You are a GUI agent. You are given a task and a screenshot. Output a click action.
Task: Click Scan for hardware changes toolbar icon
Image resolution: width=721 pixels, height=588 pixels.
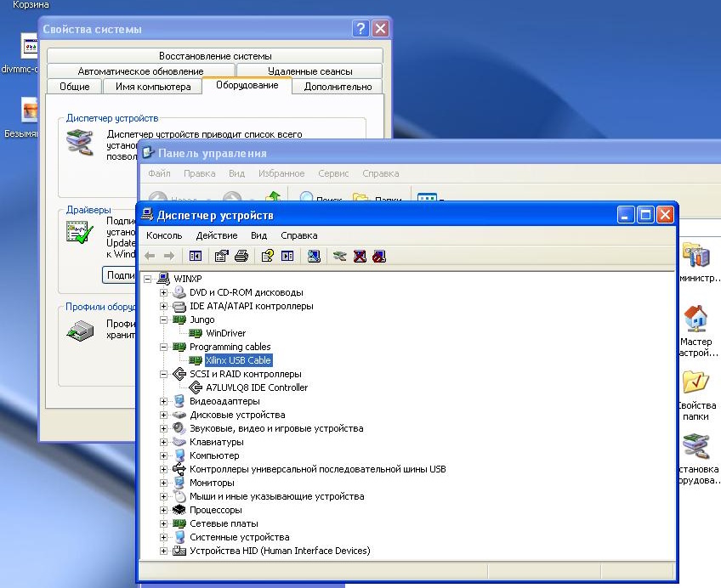pyautogui.click(x=314, y=256)
